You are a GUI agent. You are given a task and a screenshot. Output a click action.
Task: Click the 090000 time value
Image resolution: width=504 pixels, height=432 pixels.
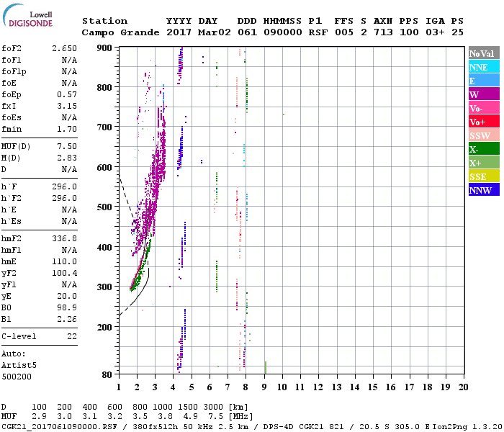click(x=282, y=32)
